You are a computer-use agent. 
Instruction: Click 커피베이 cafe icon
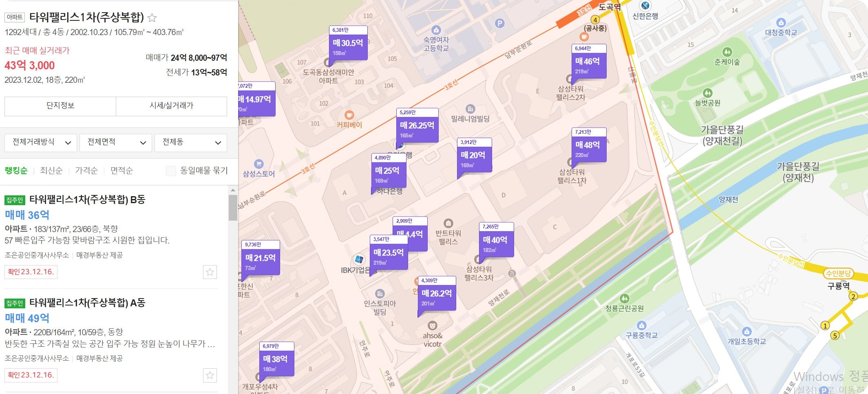pyautogui.click(x=349, y=115)
